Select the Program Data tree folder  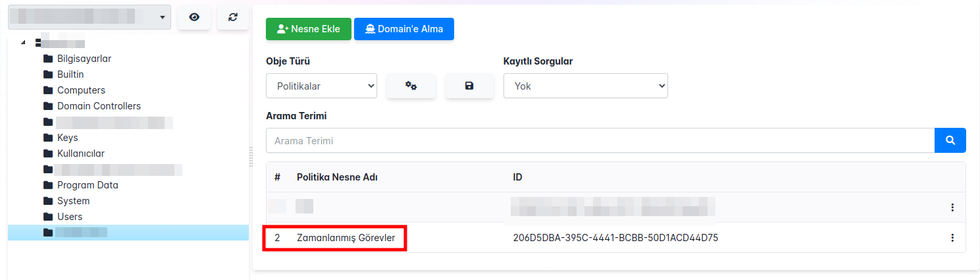pyautogui.click(x=88, y=185)
